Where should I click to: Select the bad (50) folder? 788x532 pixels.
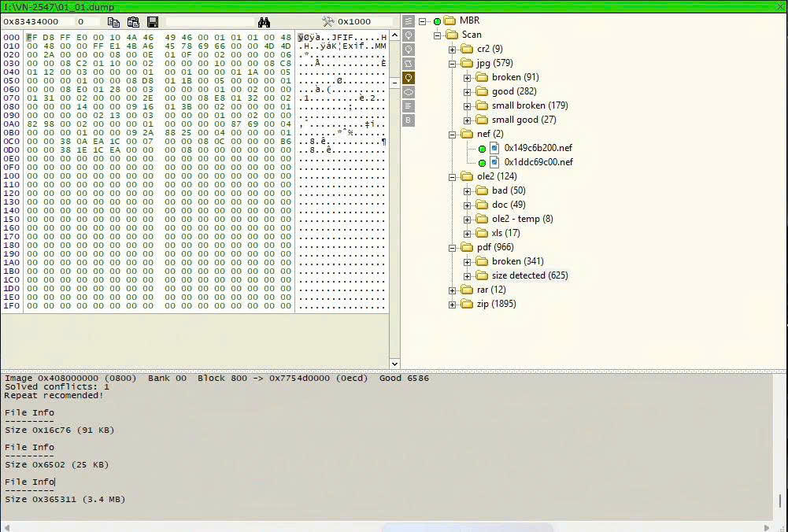(x=509, y=190)
